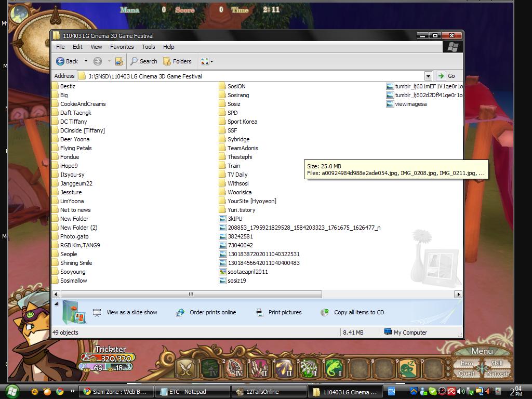
Task: Select the viewimagesa image file
Action: [407, 104]
